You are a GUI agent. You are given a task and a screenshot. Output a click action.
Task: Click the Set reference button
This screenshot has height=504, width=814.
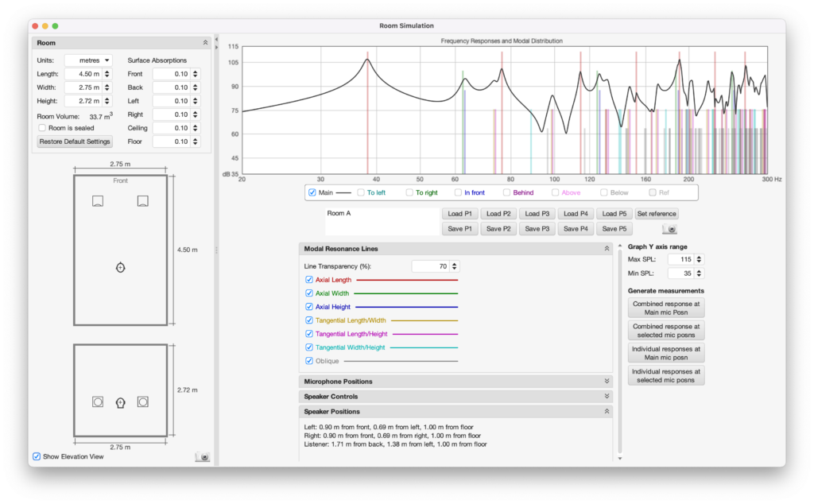click(x=656, y=214)
